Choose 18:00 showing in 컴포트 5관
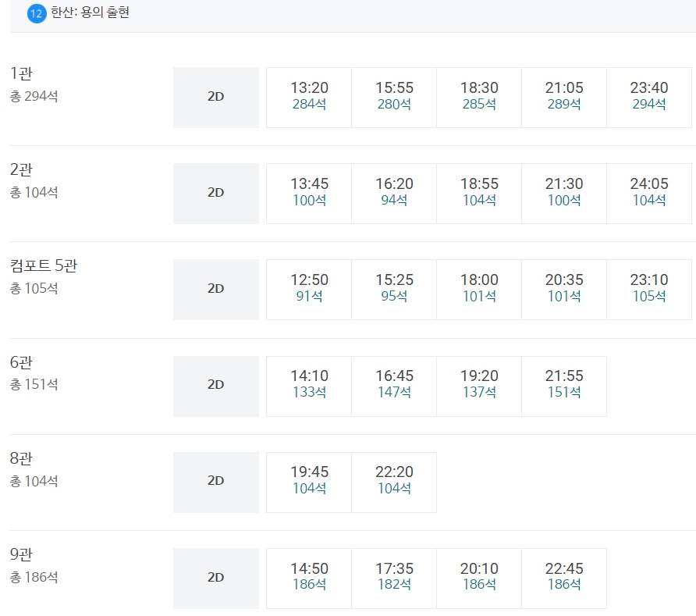 [479, 290]
